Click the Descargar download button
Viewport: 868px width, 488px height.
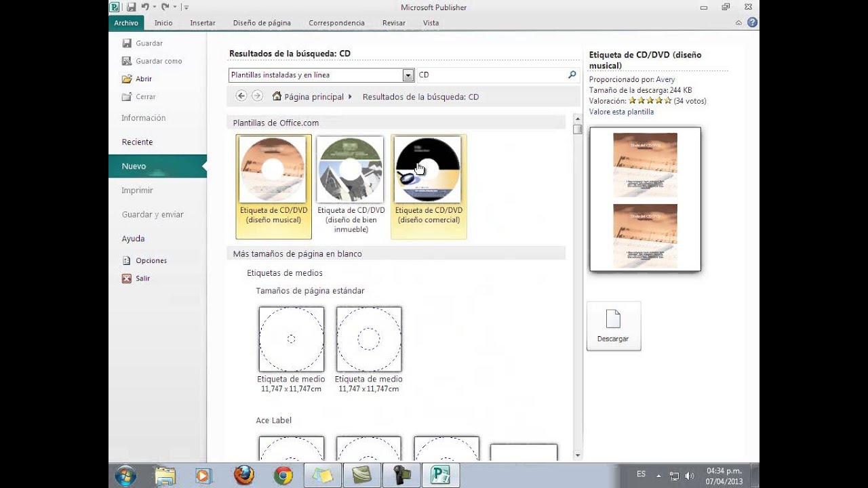point(614,326)
